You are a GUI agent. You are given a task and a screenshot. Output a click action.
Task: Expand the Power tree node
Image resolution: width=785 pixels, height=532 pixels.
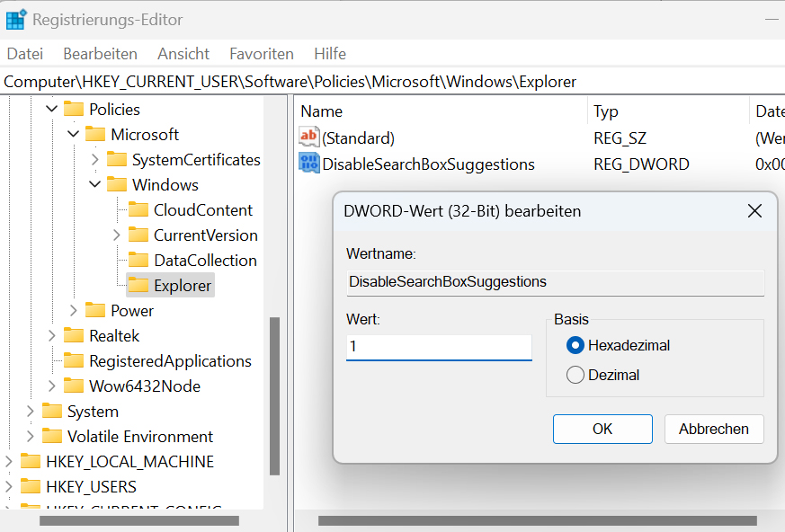click(x=74, y=310)
